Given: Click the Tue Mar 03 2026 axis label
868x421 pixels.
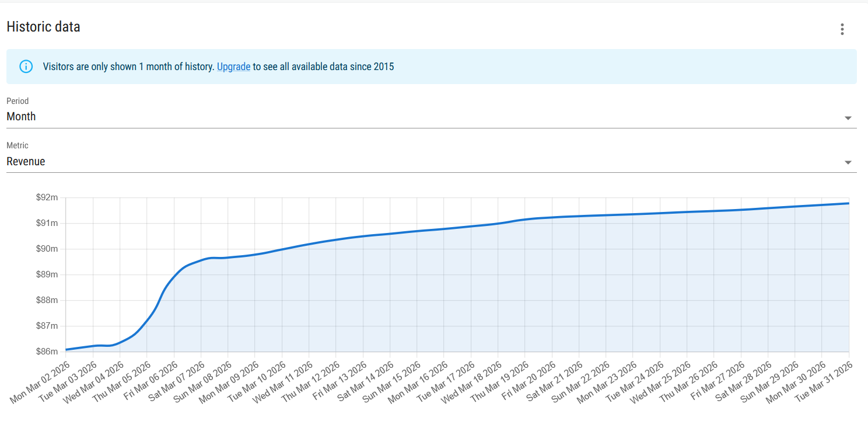Looking at the screenshot, I should pyautogui.click(x=67, y=382).
